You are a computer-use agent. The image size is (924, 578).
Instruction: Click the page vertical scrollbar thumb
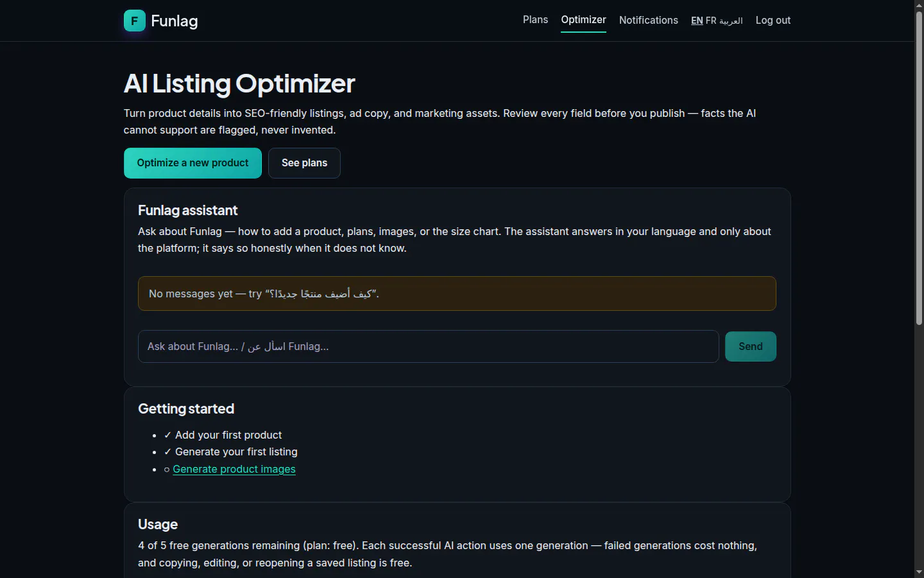919,167
